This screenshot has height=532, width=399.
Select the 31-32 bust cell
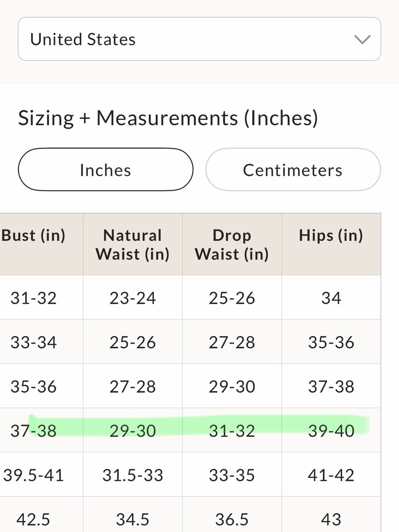pyautogui.click(x=41, y=298)
